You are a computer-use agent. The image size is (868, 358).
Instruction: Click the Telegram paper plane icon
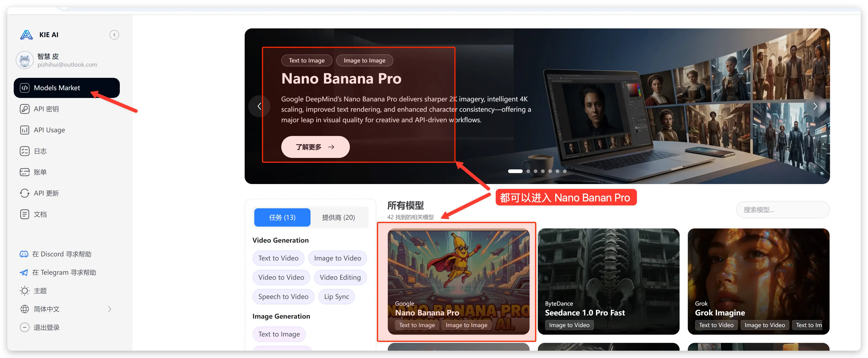coord(24,273)
